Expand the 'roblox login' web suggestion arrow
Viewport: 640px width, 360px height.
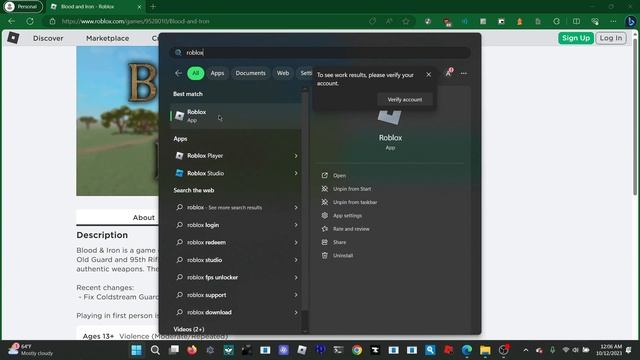pos(296,225)
